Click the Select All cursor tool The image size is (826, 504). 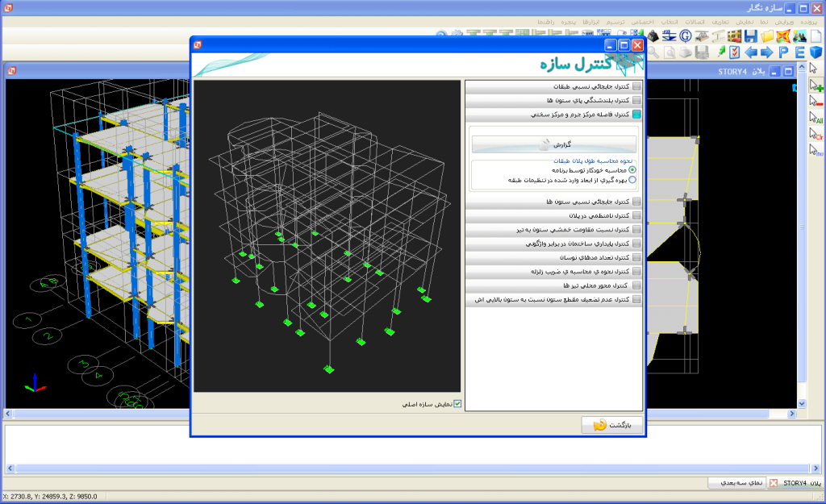pyautogui.click(x=816, y=118)
